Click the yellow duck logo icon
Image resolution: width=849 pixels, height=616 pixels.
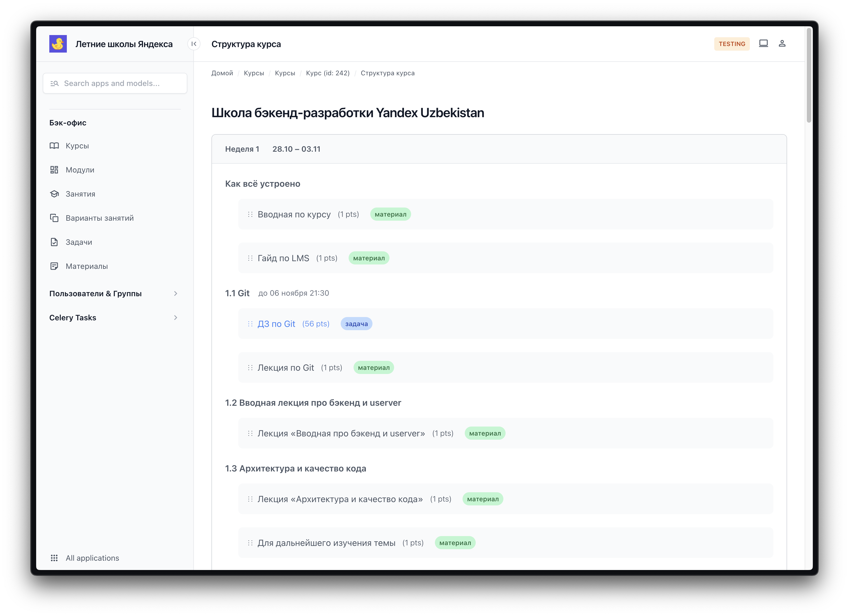click(x=58, y=44)
